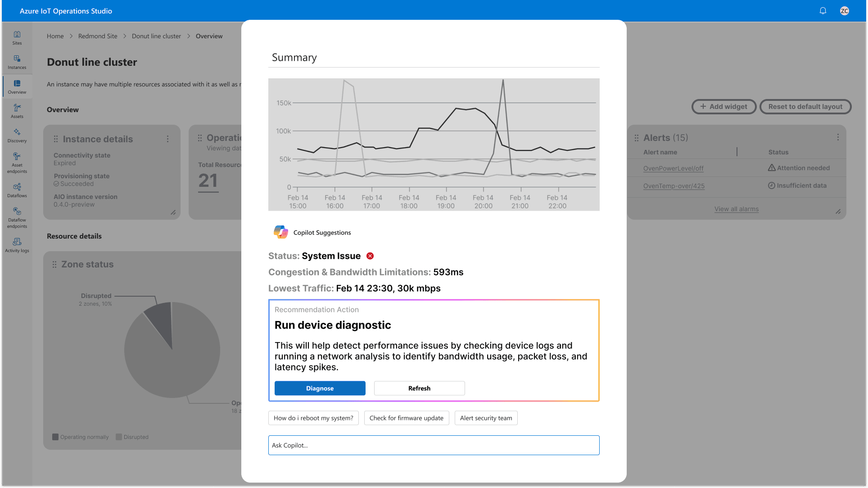868x488 pixels.
Task: Click the Ask Copilot input field
Action: pyautogui.click(x=434, y=445)
